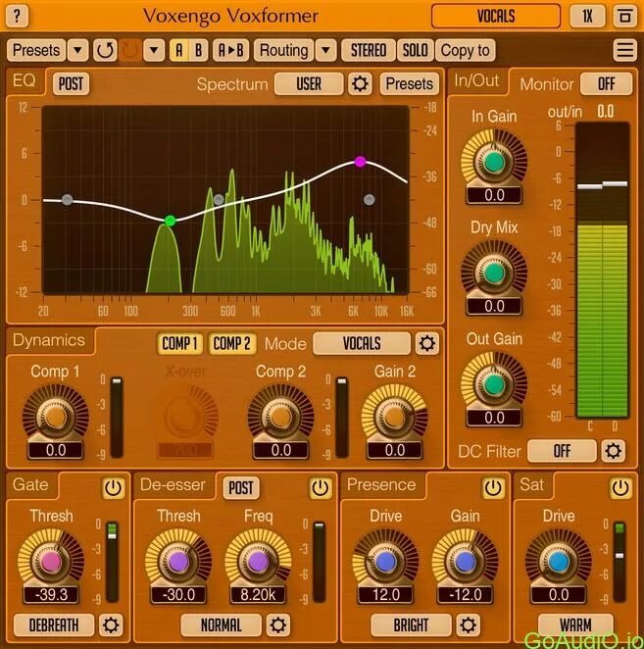Select the Dynamics tab label
The height and width of the screenshot is (649, 644).
49,340
